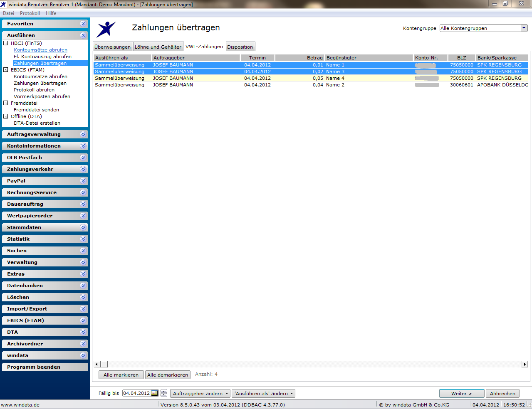Viewport: 532px width, 409px height.
Task: Expand the Auftragsverwaltung sidebar section
Action: pos(83,134)
